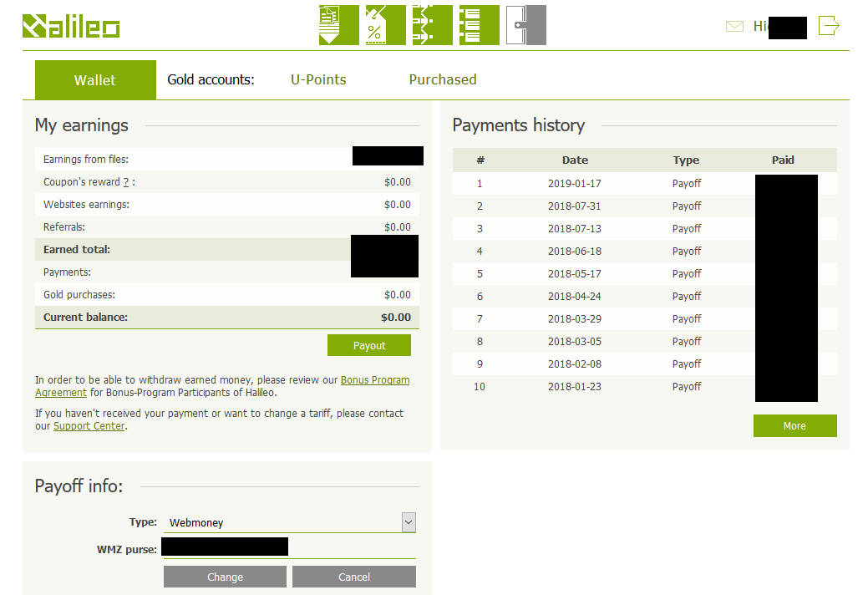Click the Halileo logo
Screen dimensions: 868x595
(x=71, y=27)
